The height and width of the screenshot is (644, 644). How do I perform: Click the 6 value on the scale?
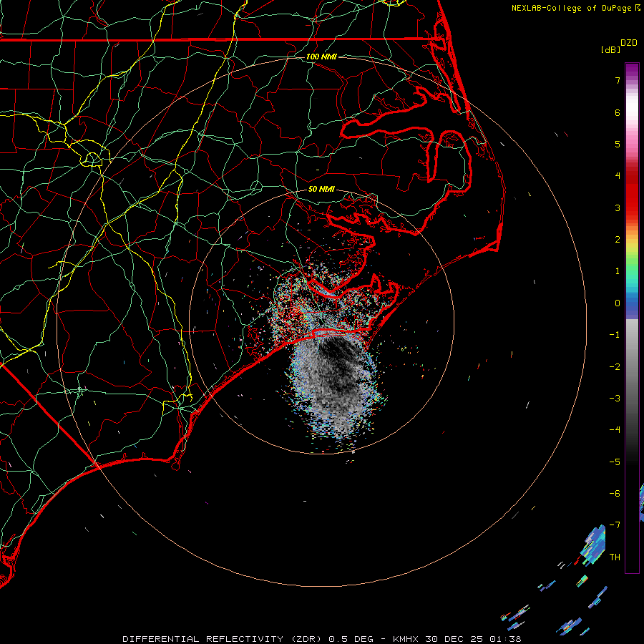[618, 112]
